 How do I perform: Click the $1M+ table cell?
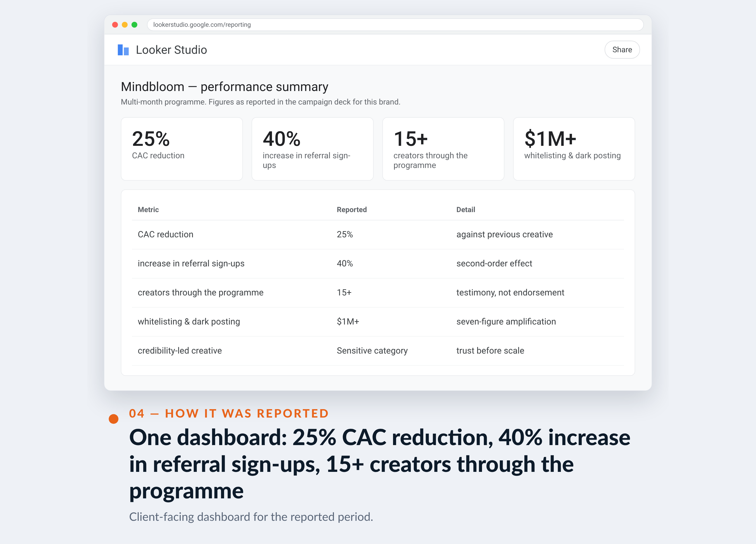click(348, 321)
